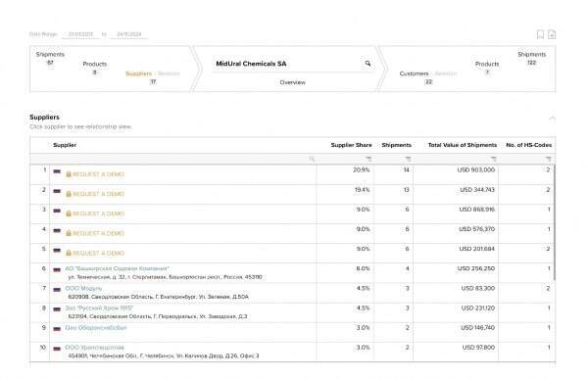Click the export document icon at top right
The image size is (588, 379).
(552, 34)
